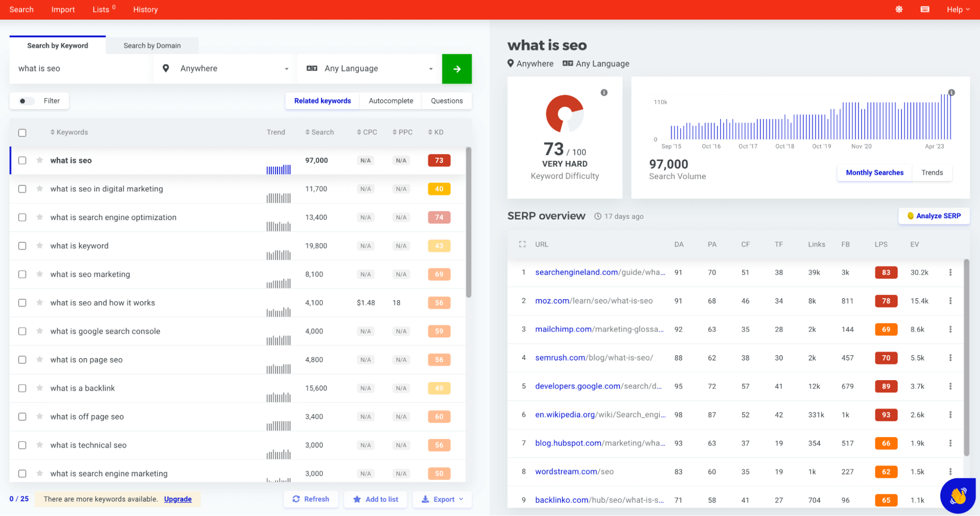Open the Anywhere location dropdown

(x=225, y=69)
